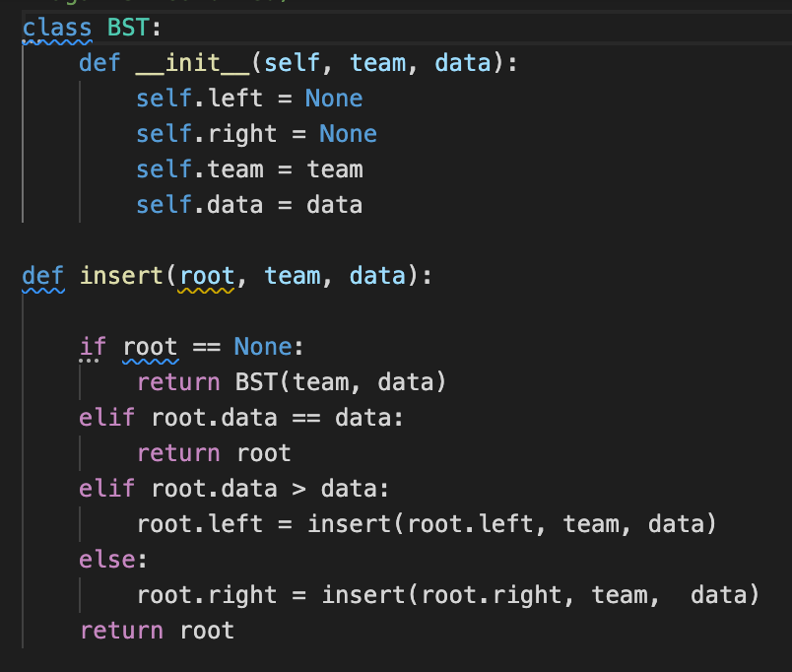Click the def keyword before insert
The height and width of the screenshot is (672, 792).
pyautogui.click(x=43, y=275)
